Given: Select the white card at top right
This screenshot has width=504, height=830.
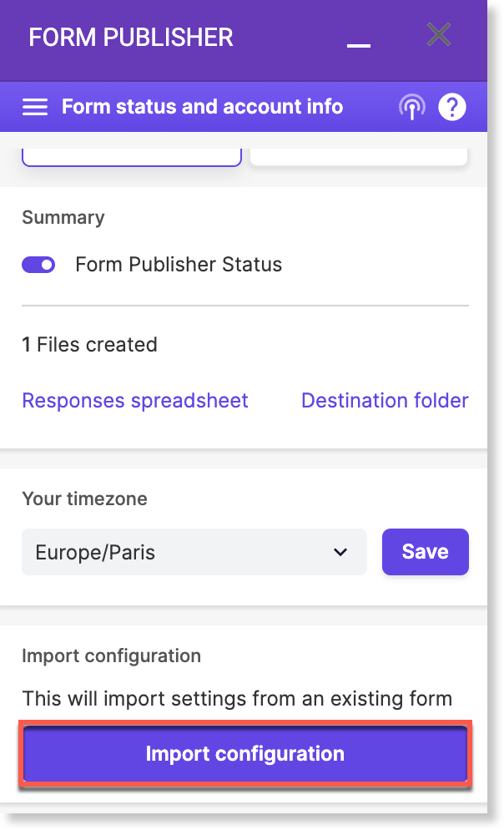Looking at the screenshot, I should [359, 157].
